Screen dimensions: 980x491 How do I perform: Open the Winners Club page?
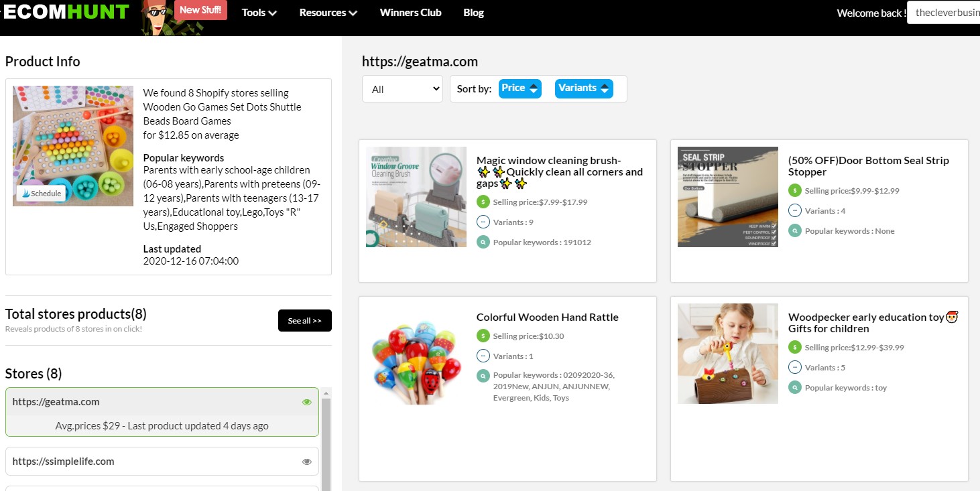[410, 12]
